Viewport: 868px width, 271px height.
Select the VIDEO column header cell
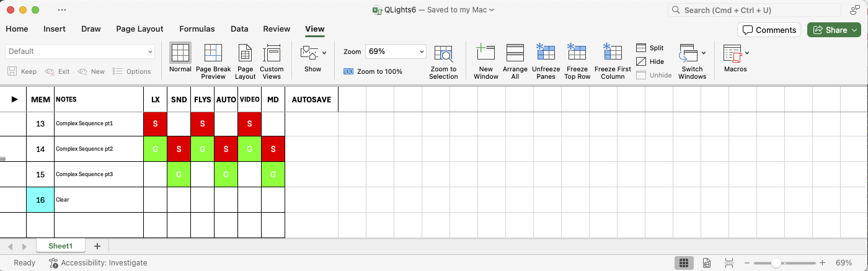(x=249, y=99)
